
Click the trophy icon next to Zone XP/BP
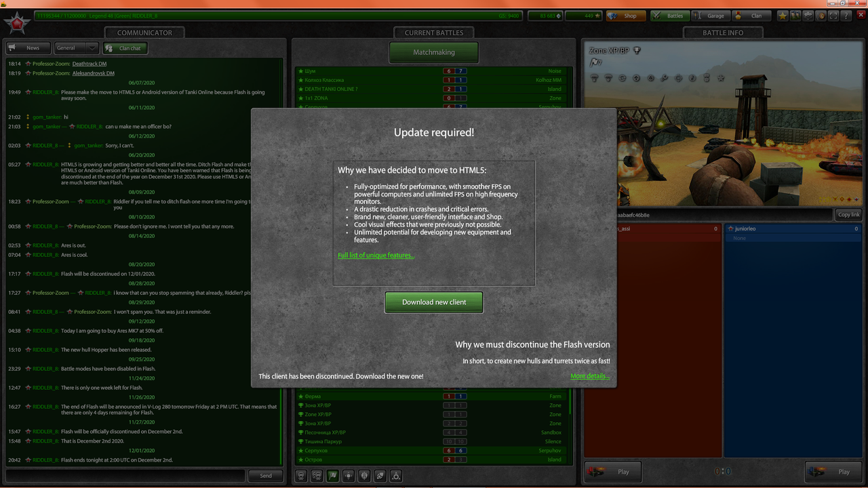pos(637,50)
